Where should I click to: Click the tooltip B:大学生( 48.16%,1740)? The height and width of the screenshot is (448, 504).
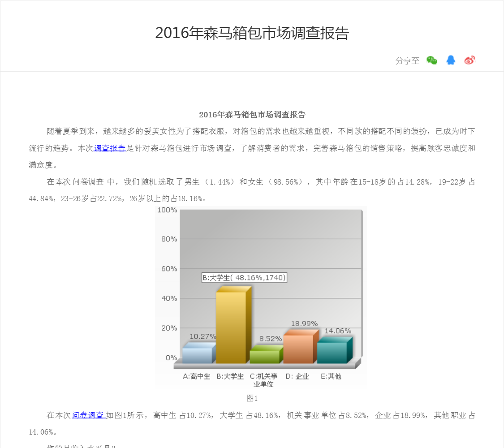244,278
